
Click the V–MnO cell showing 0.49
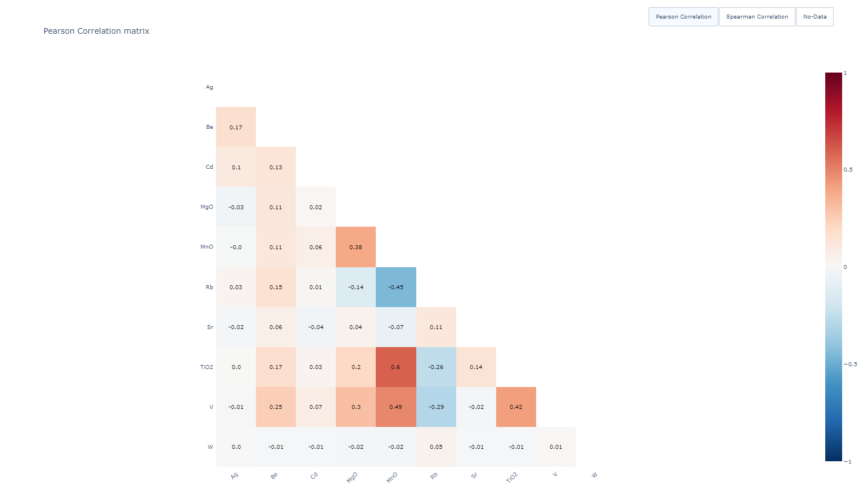point(396,407)
